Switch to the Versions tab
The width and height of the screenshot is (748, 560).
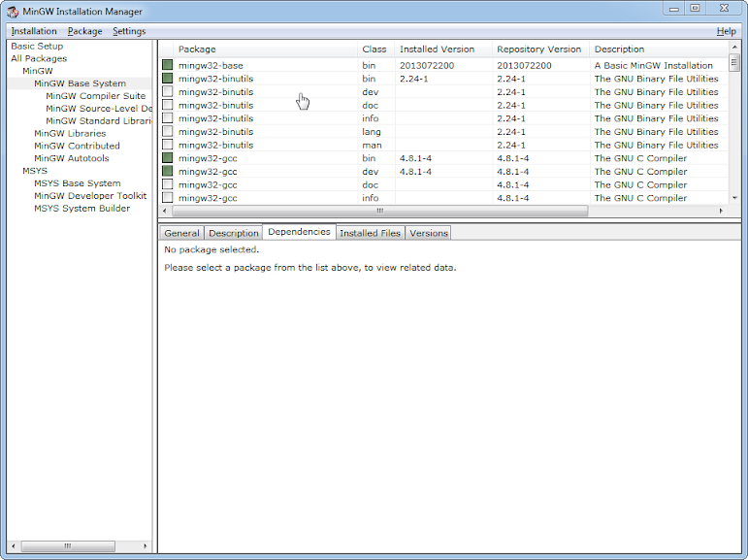click(429, 233)
